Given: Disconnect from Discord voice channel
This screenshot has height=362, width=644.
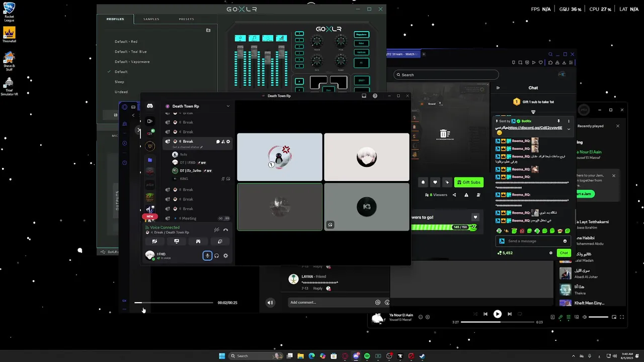Looking at the screenshot, I should tap(225, 230).
